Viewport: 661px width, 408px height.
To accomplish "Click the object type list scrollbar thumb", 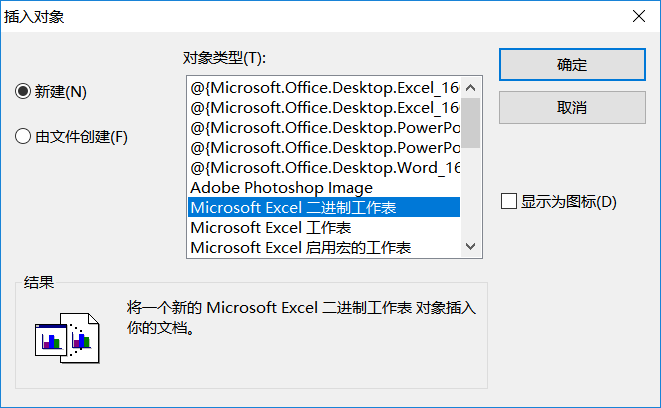I will (x=471, y=122).
